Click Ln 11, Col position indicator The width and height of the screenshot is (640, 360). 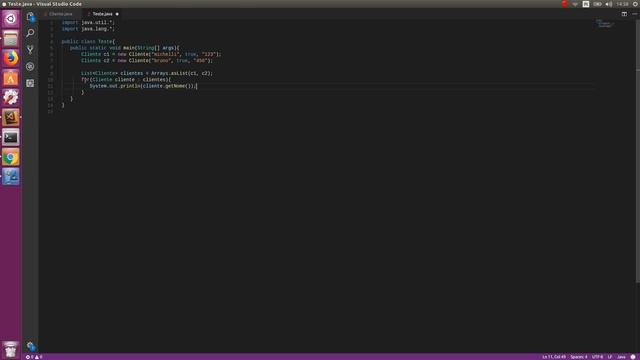(553, 357)
